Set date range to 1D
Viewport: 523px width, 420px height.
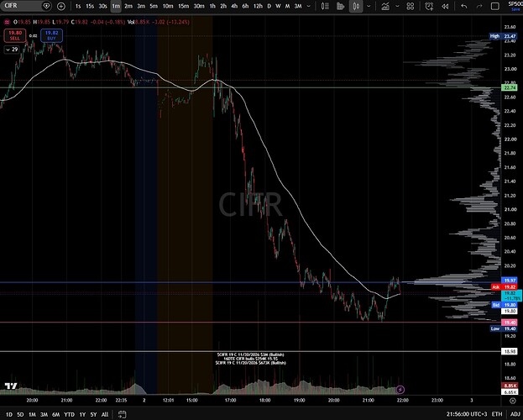(9, 414)
